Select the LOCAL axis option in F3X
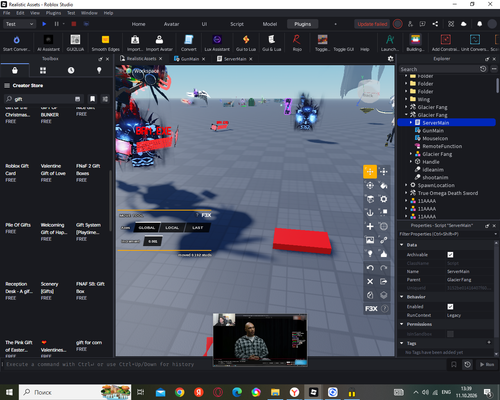Viewport: 500px width, 400px height. 172,228
